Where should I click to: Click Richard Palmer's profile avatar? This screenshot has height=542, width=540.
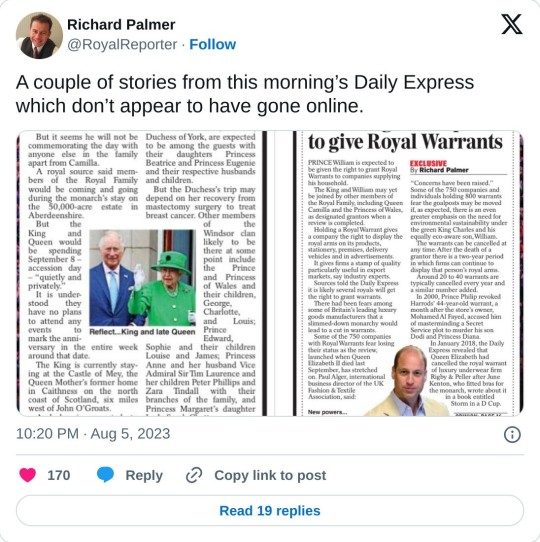tap(39, 35)
